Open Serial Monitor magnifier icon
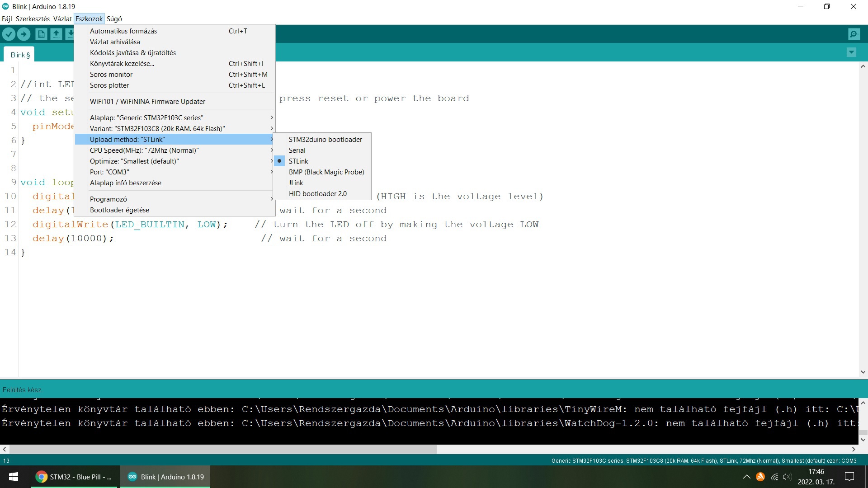 pos(854,34)
